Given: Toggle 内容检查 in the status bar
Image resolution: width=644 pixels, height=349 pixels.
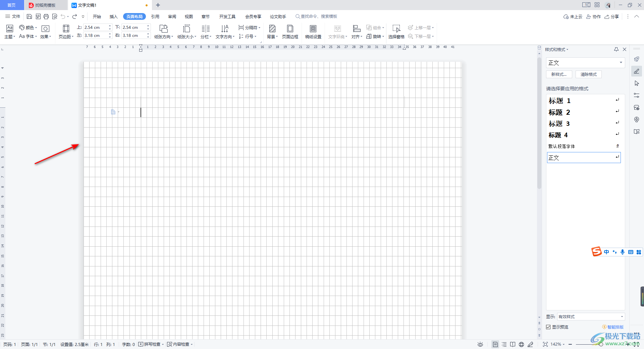Looking at the screenshot, I should (x=180, y=344).
